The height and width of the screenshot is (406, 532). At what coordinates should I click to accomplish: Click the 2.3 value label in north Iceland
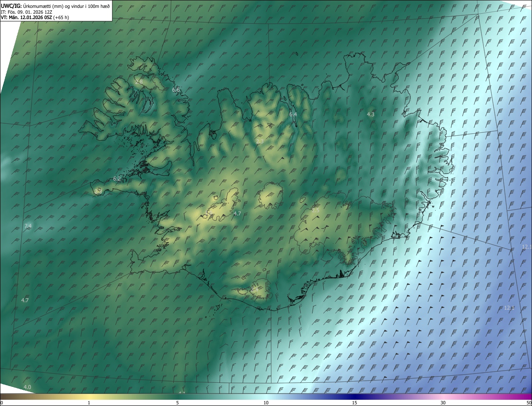(x=260, y=142)
